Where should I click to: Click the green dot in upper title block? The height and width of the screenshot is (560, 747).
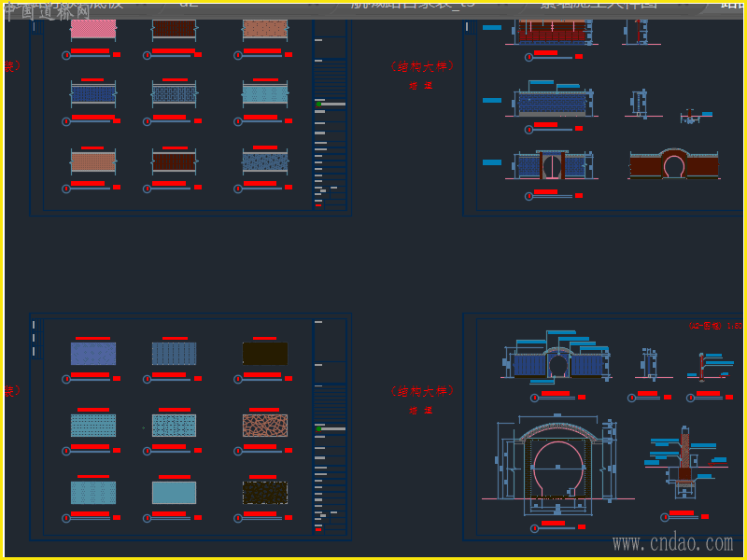coord(318,104)
